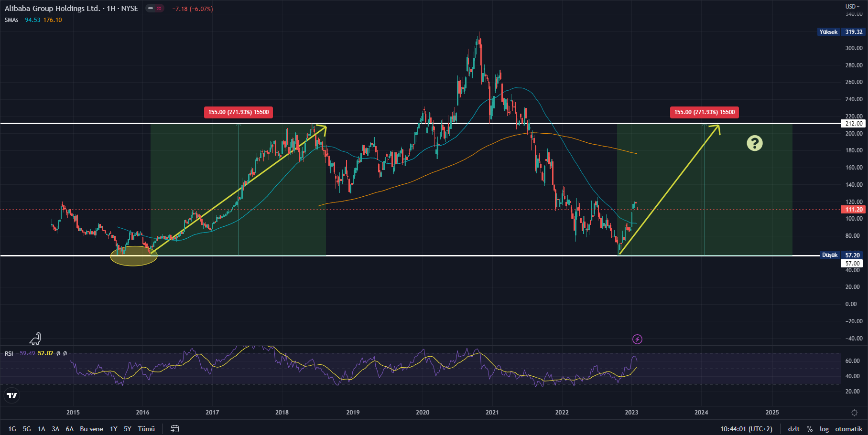The image size is (868, 435).
Task: Click the SMAs indicator legend
Action: pos(11,20)
